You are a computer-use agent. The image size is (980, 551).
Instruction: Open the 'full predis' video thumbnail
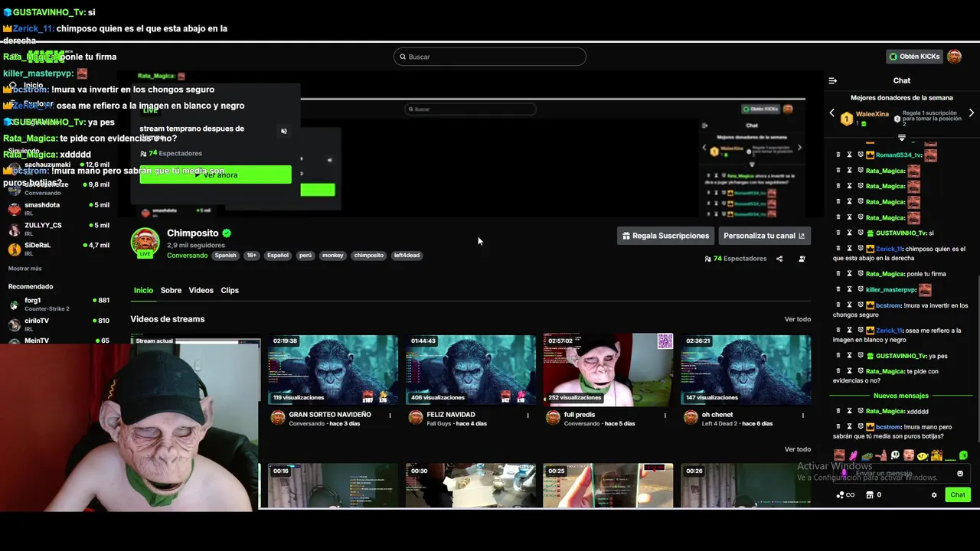pyautogui.click(x=608, y=370)
